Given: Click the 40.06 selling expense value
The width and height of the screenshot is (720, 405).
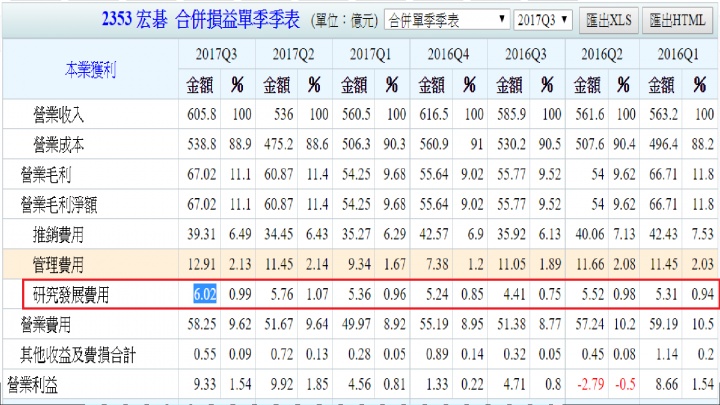Looking at the screenshot, I should tap(590, 234).
